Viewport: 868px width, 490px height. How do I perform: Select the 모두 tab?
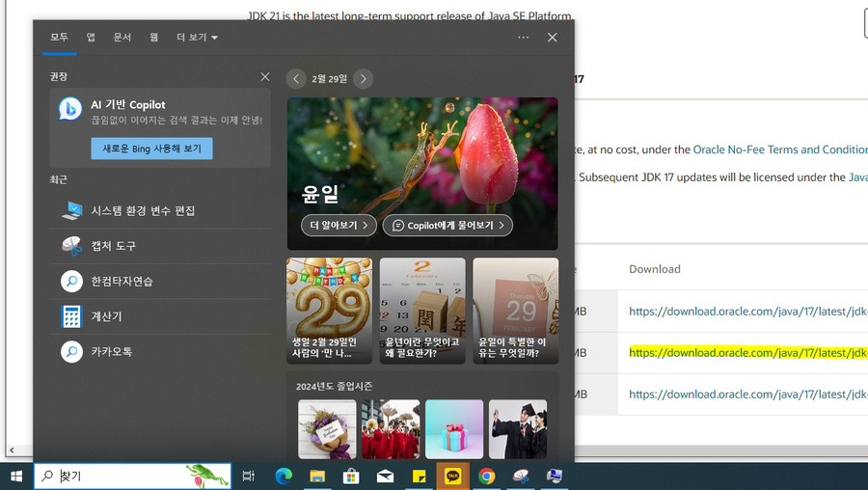tap(59, 37)
